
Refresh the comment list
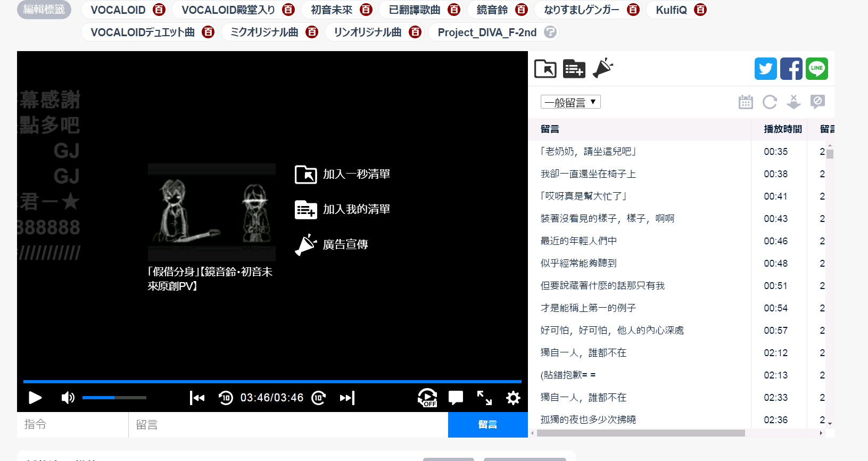point(770,102)
